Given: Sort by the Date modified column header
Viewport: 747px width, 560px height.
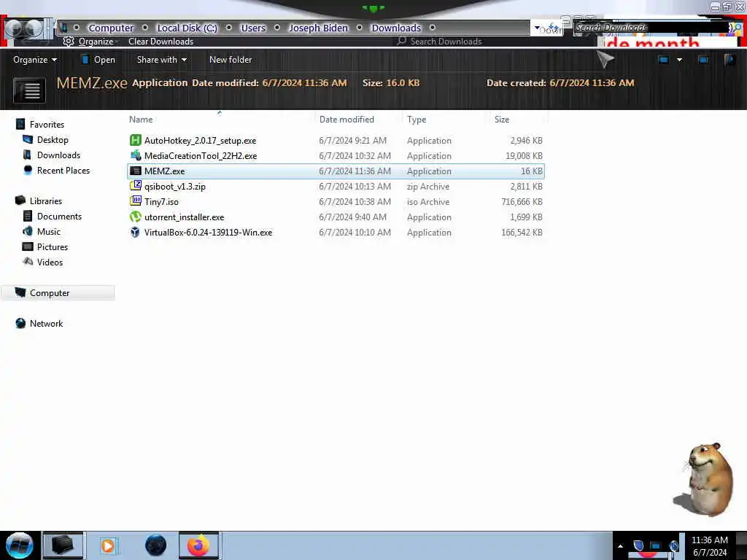Looking at the screenshot, I should 357,120.
